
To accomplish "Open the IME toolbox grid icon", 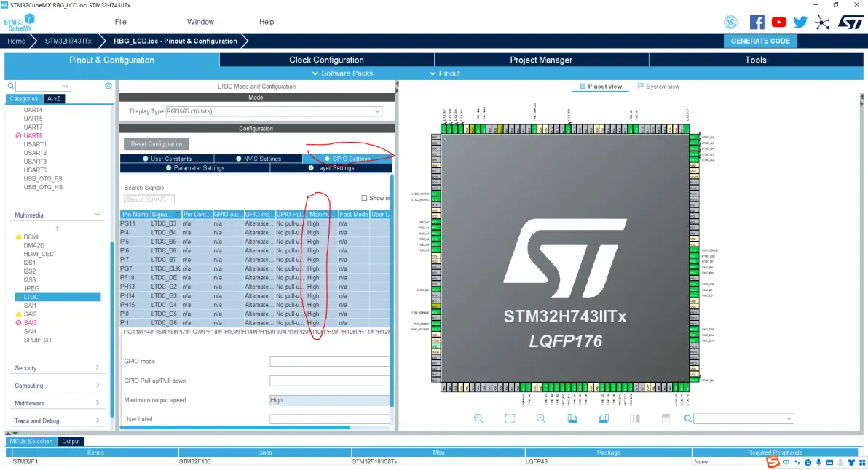I will 861,462.
